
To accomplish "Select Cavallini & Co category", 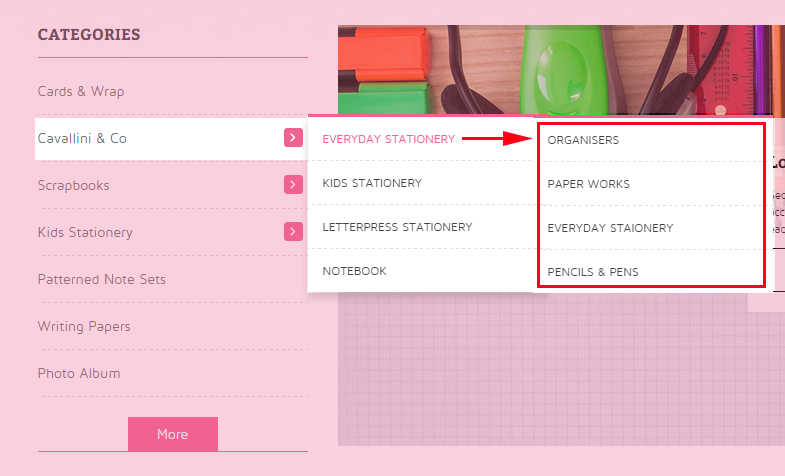I will (82, 139).
